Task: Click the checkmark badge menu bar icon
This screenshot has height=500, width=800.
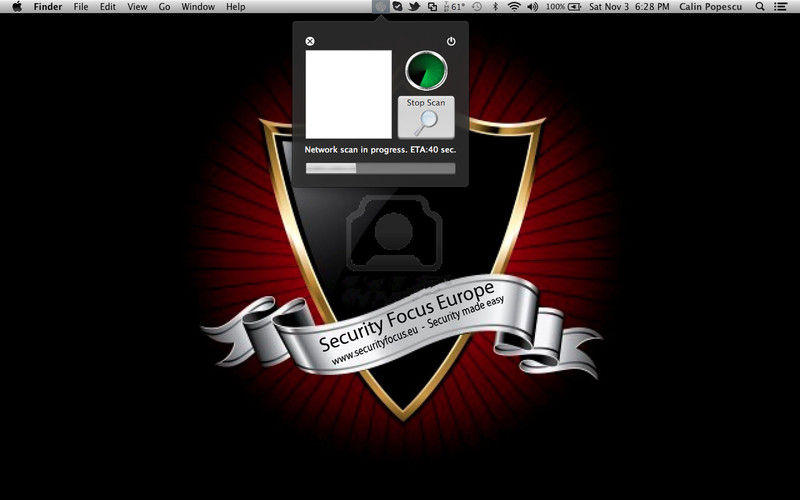Action: tap(397, 7)
